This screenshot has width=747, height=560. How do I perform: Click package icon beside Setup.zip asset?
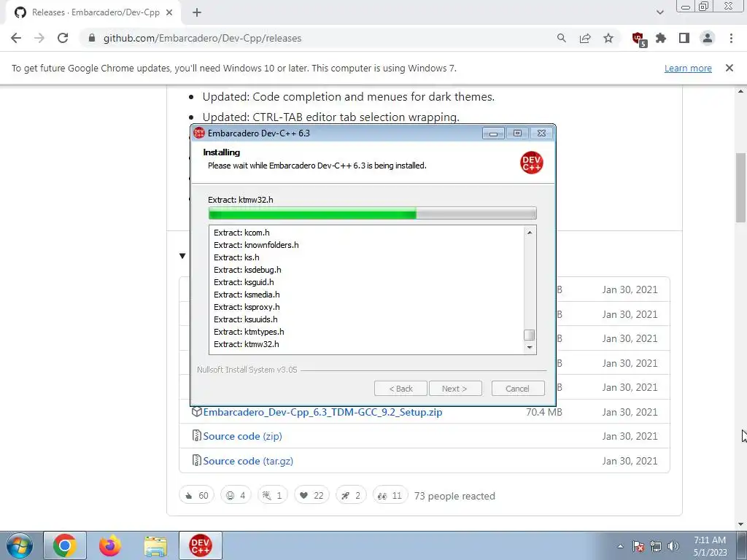pyautogui.click(x=196, y=412)
